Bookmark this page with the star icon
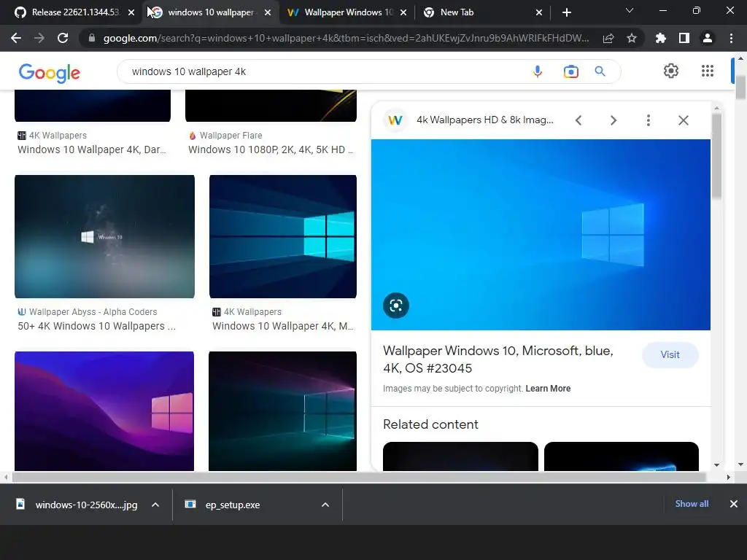The image size is (747, 560). pos(632,38)
